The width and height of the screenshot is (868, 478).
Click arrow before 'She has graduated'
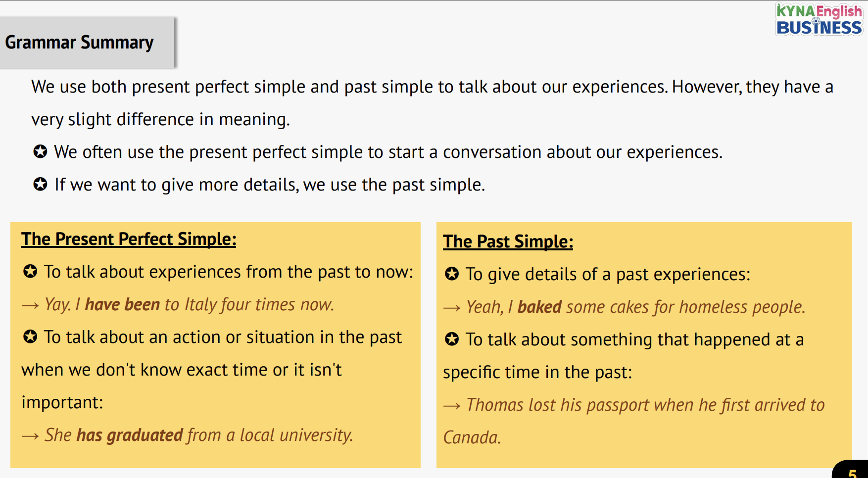(x=30, y=436)
